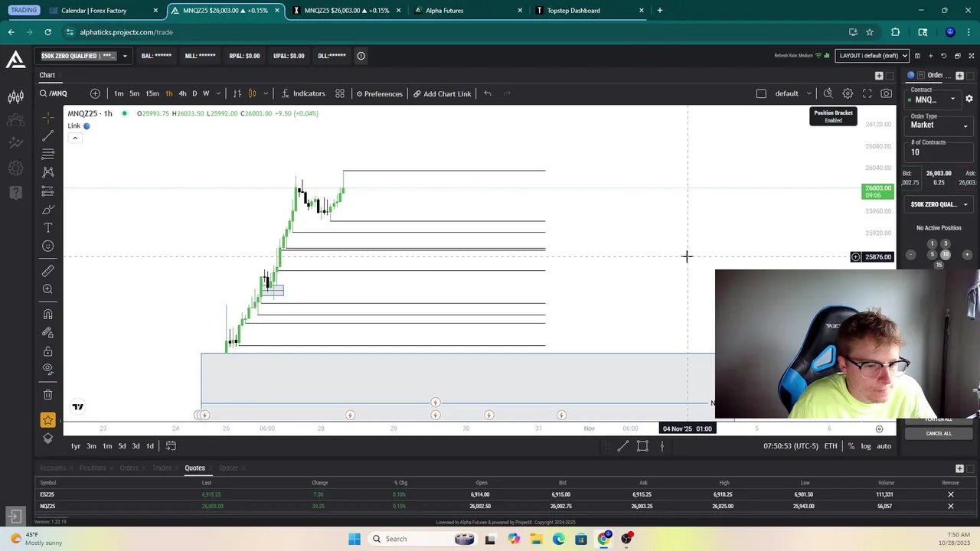Click the blue link circle in Order panel
Screen dimensions: 980x551
coord(910,75)
